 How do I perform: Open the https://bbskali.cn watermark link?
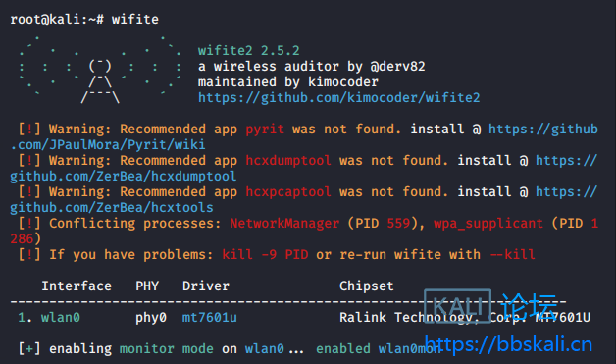(508, 344)
